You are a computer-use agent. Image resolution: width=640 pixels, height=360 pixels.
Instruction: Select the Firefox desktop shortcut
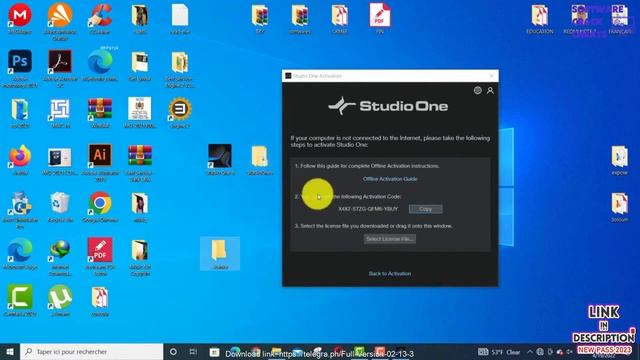pyautogui.click(x=20, y=160)
